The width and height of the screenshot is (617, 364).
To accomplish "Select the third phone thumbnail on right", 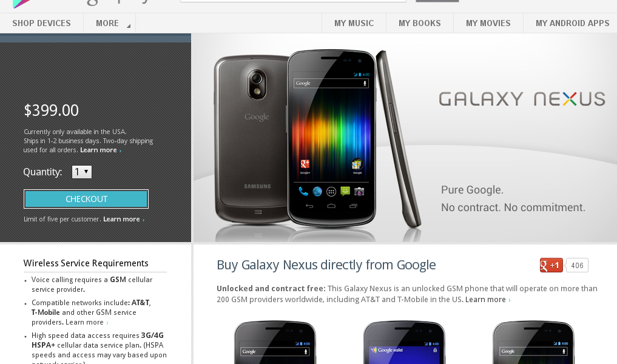I will (533, 342).
